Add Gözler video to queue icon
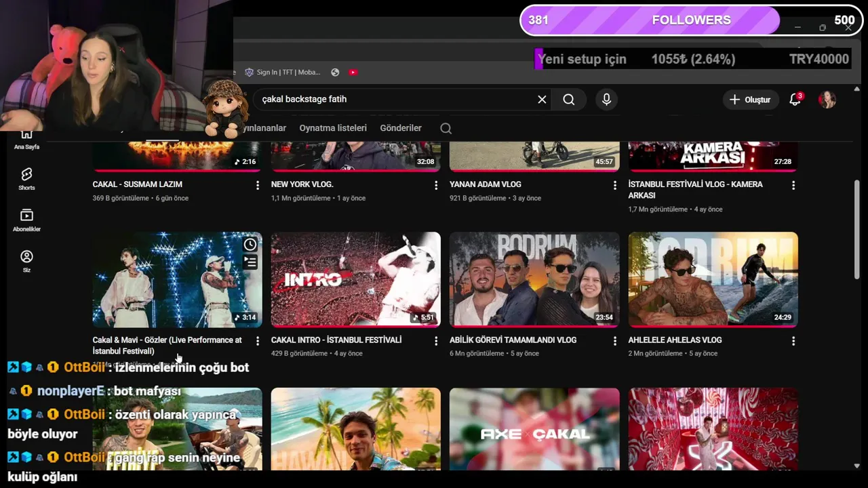This screenshot has width=868, height=488. [x=250, y=262]
